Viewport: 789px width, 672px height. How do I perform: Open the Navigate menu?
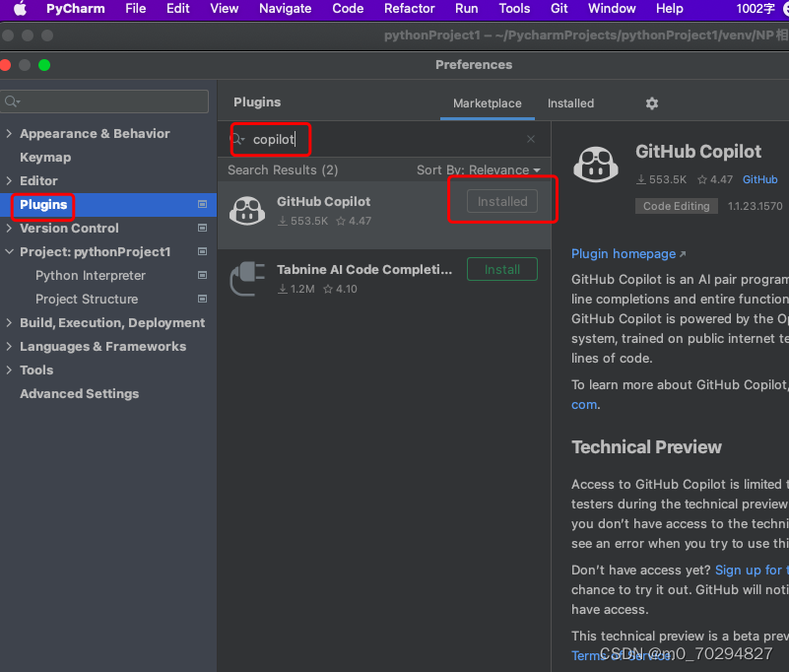285,9
